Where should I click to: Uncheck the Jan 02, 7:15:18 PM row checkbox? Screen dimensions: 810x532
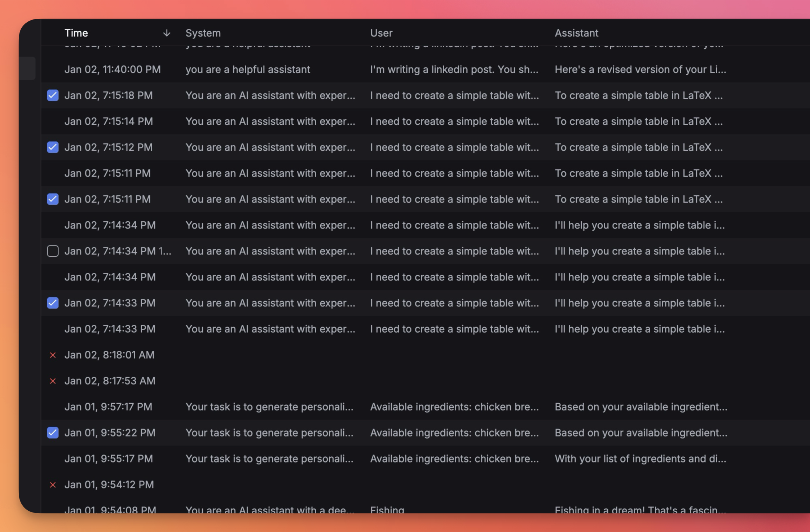coord(53,96)
